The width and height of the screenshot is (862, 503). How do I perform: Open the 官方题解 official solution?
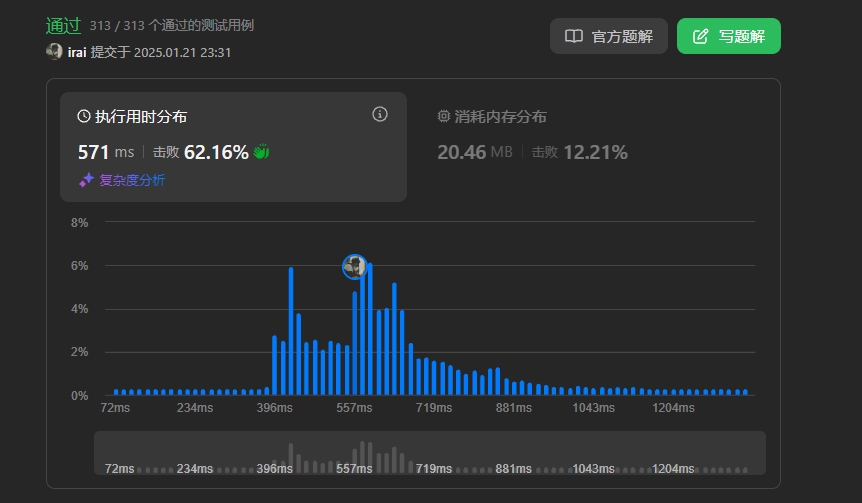pyautogui.click(x=608, y=36)
